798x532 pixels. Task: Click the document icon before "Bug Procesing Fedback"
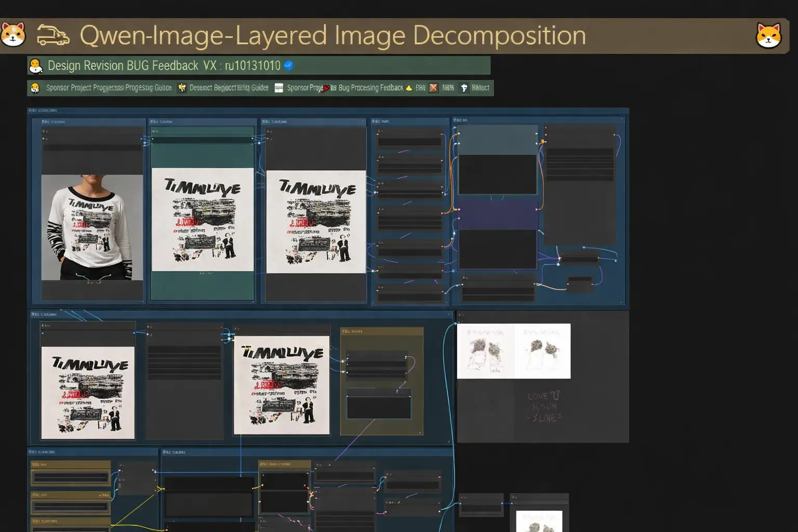(279, 88)
